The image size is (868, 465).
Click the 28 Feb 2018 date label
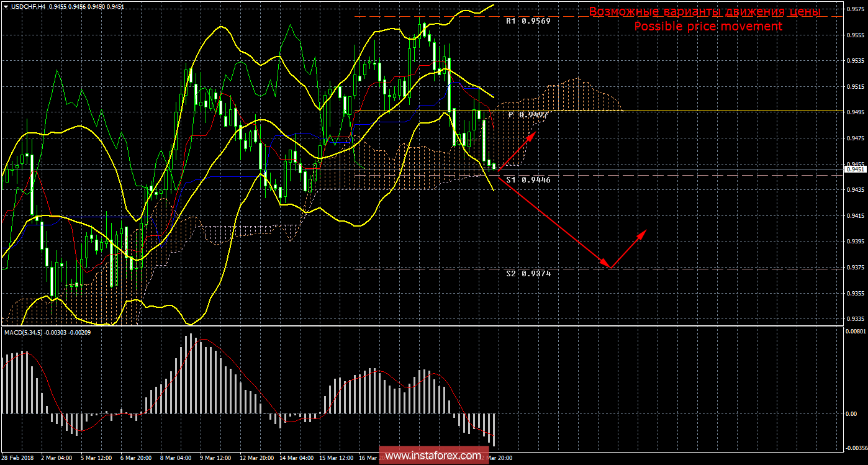pos(16,458)
